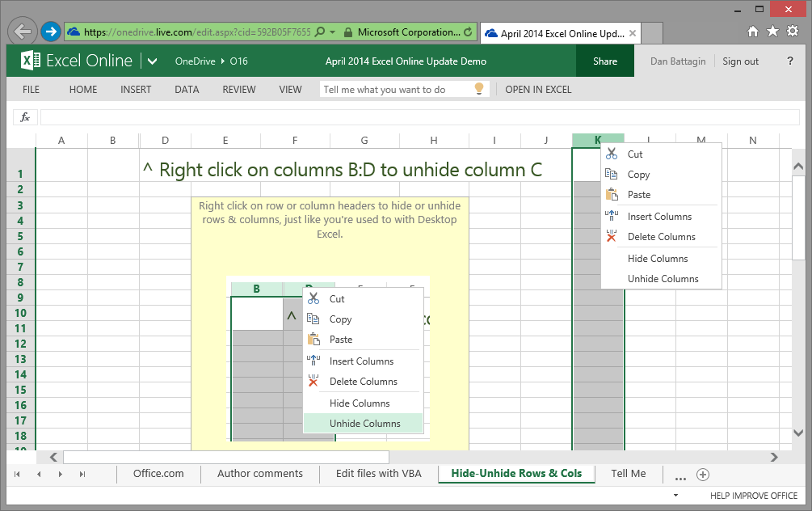Open the help question mark icon
The image size is (812, 511).
[790, 61]
